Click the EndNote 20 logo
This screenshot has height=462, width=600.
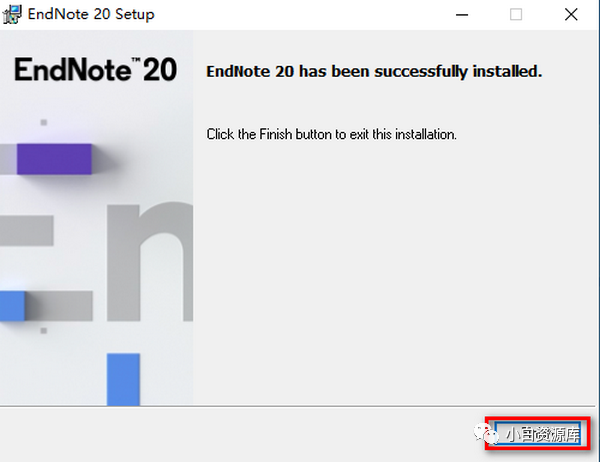point(96,69)
